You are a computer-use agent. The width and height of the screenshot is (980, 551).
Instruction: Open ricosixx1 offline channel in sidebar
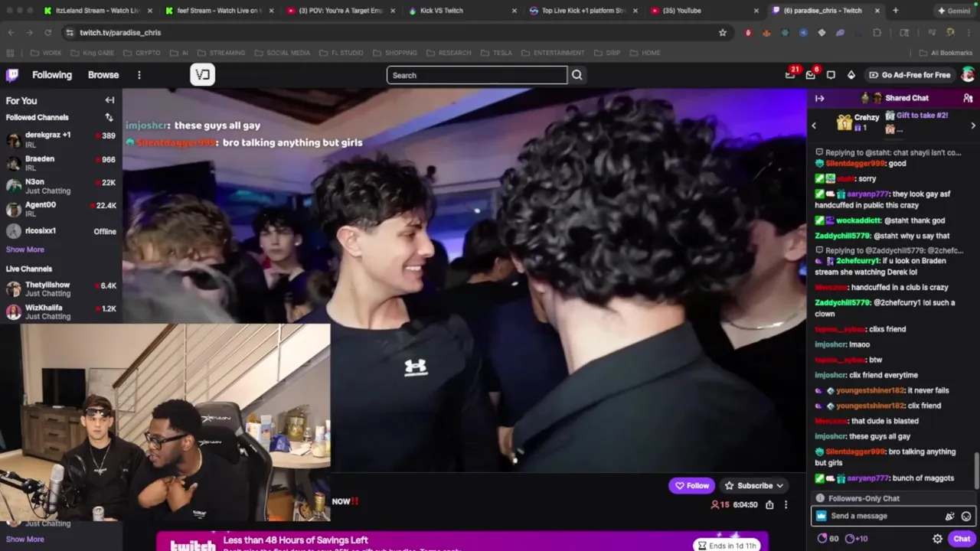[x=61, y=231]
